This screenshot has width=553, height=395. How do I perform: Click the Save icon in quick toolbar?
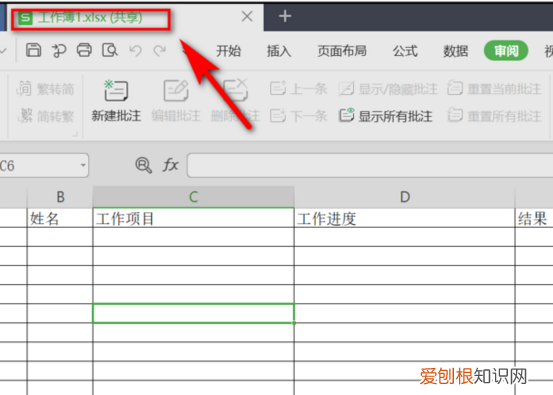tap(34, 50)
